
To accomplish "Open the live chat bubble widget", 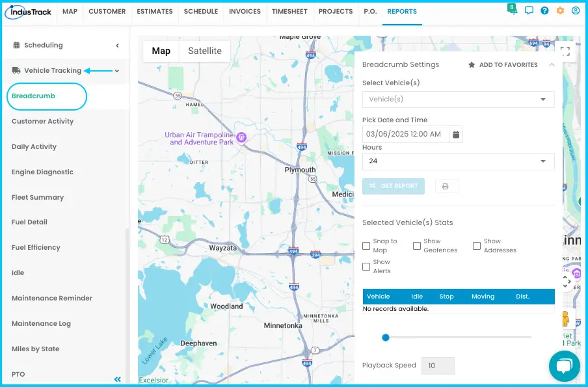I will (x=565, y=366).
